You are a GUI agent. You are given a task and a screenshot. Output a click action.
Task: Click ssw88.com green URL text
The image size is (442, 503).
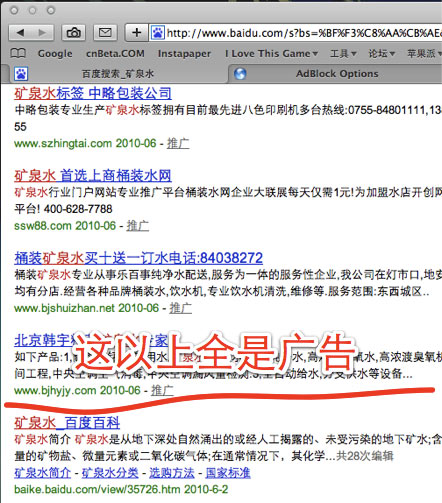click(43, 226)
